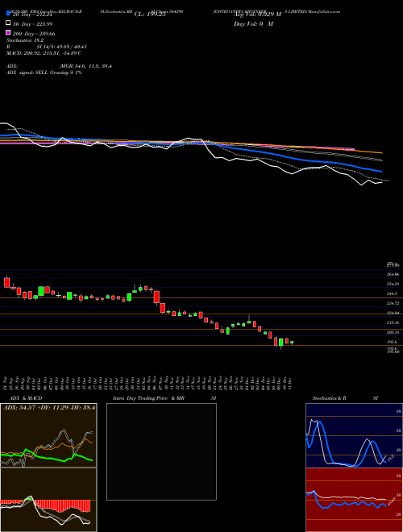
Task: Click the empty Intra Day Trading Price panel
Action: (x=161, y=451)
